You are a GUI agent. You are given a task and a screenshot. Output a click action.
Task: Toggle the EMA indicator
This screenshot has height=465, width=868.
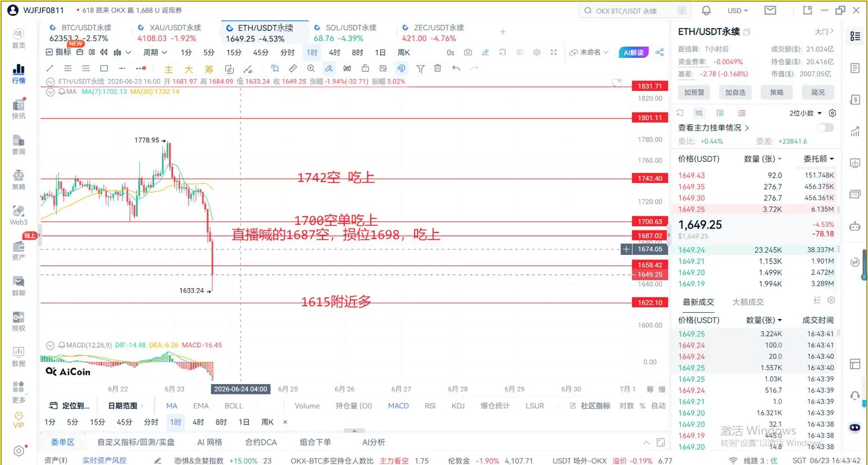coord(201,405)
